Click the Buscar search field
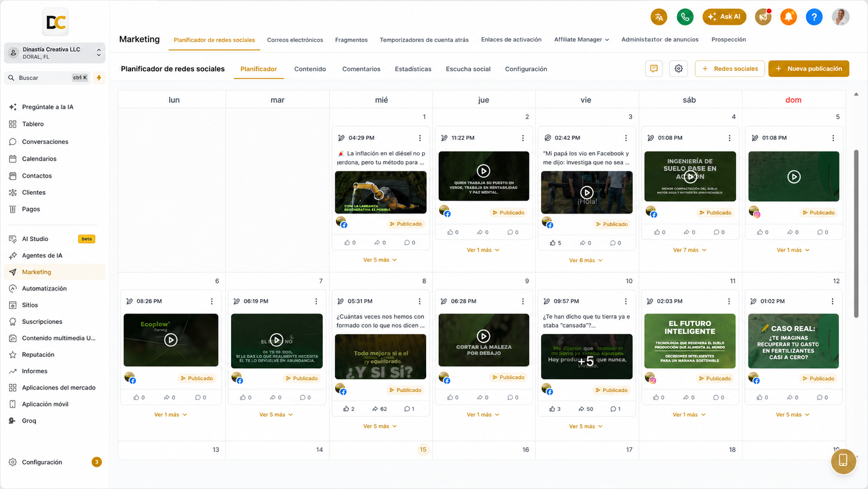This screenshot has width=868, height=489. (47, 77)
